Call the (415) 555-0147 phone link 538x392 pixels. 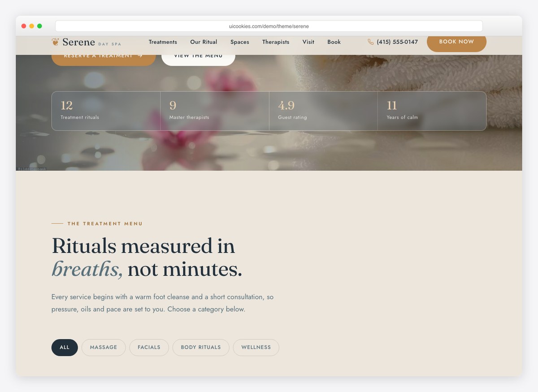(x=393, y=42)
